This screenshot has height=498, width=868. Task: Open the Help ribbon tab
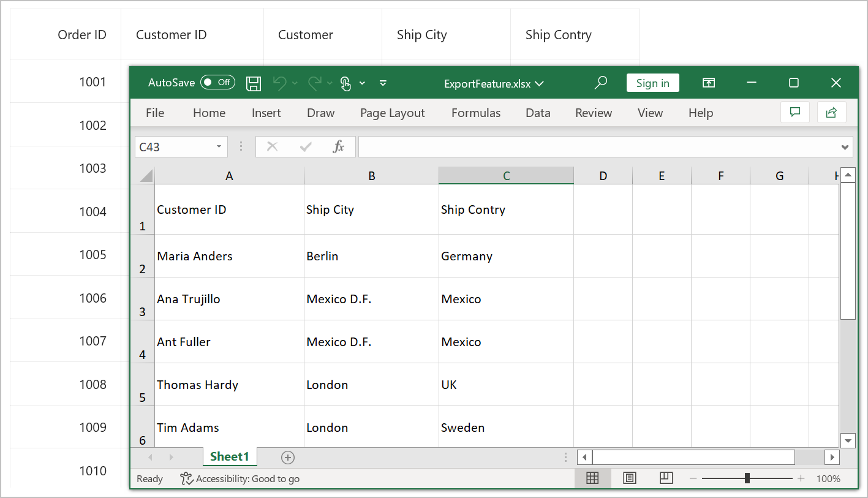point(701,113)
